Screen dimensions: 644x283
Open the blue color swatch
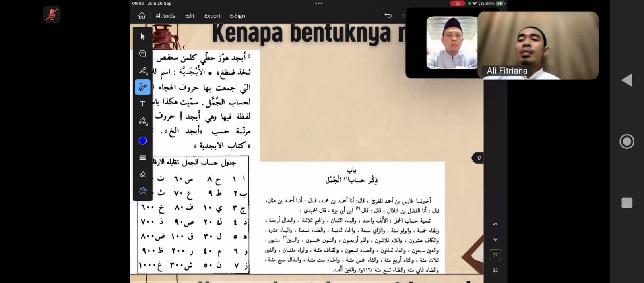(x=142, y=141)
